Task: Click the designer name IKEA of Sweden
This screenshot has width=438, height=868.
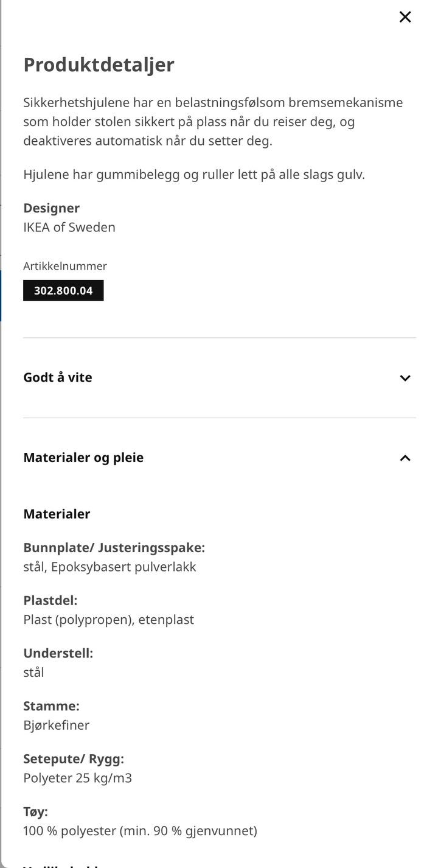Action: [69, 227]
